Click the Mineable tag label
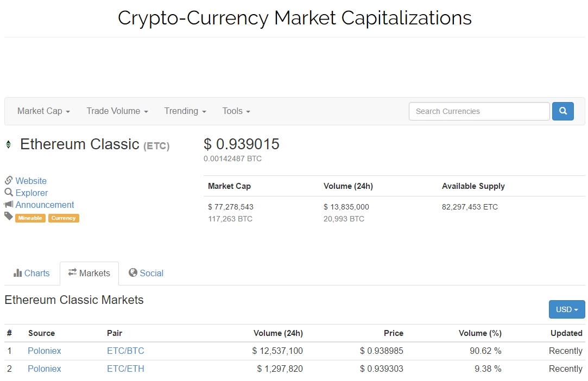Screen dimensions: 588x381 point(30,218)
